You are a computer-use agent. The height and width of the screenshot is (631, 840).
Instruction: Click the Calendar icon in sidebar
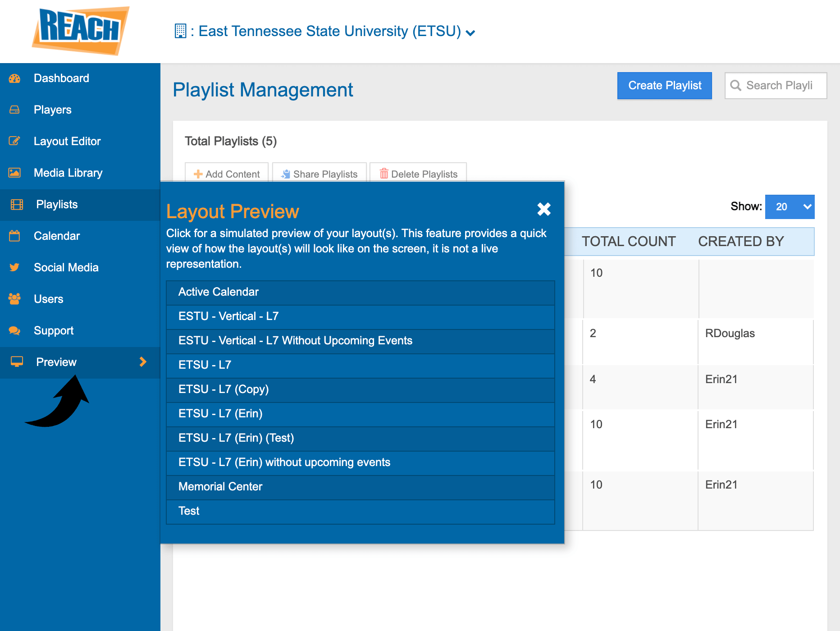[x=14, y=236]
